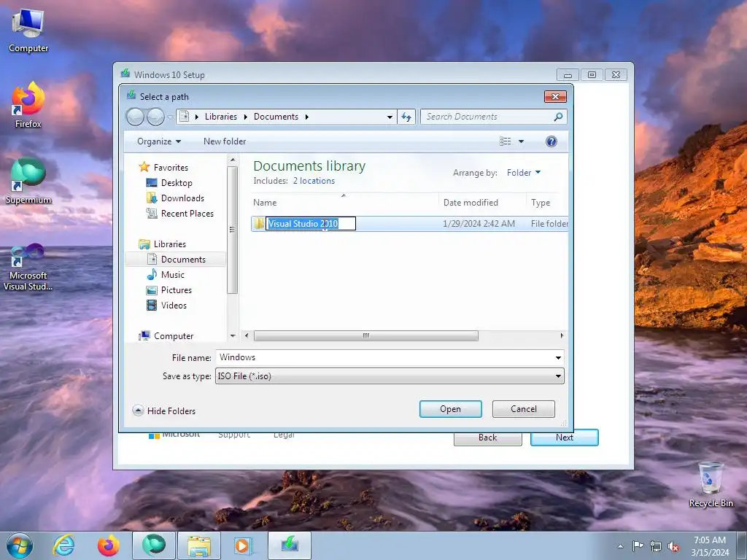Viewport: 747px width, 560px height.
Task: Click the navigation pane vertical scrollbar
Action: (x=233, y=230)
